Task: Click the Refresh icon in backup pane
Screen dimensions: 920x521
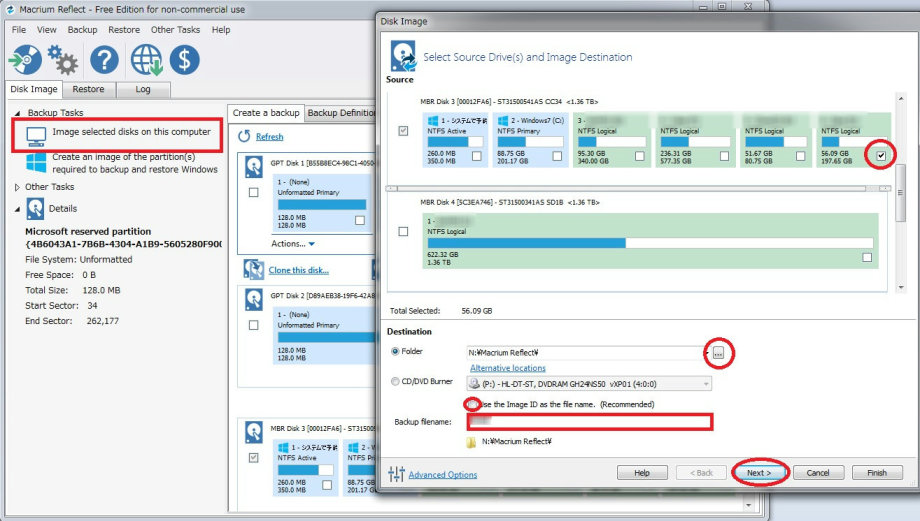Action: (244, 136)
